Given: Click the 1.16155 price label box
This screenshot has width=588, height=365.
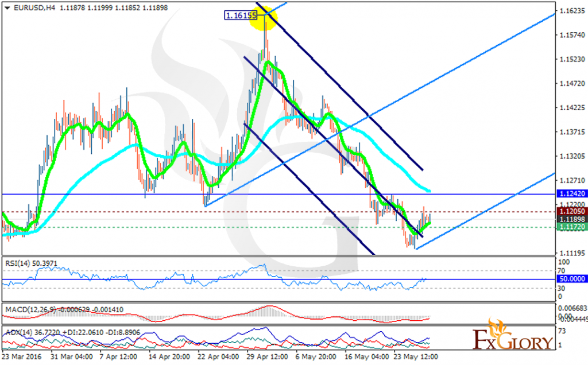Looking at the screenshot, I should [x=241, y=15].
